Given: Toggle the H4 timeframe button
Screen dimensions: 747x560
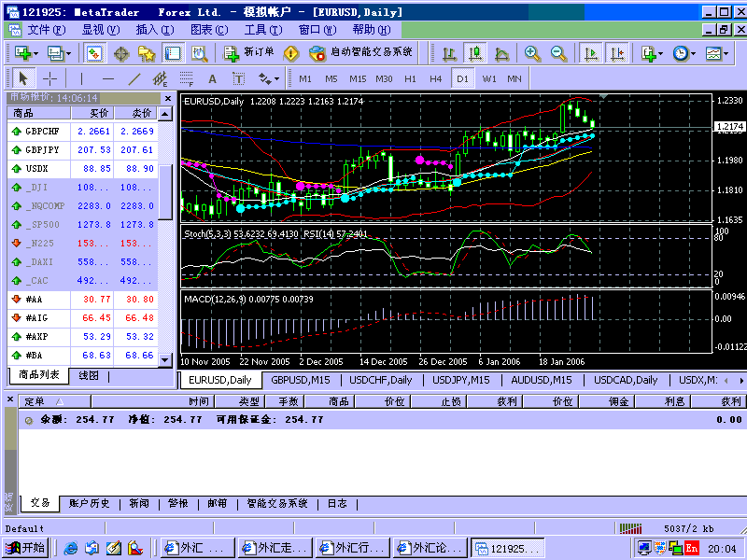Looking at the screenshot, I should 436,78.
